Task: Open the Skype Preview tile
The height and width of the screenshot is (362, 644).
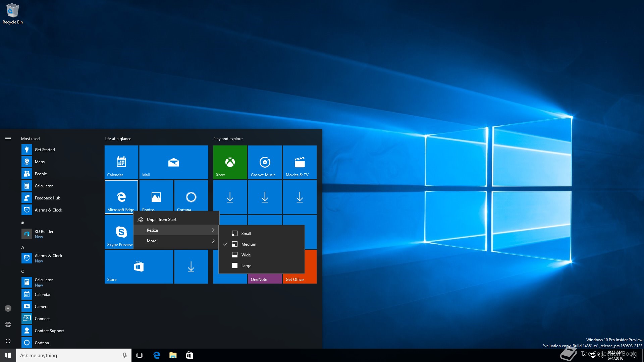Action: click(119, 232)
